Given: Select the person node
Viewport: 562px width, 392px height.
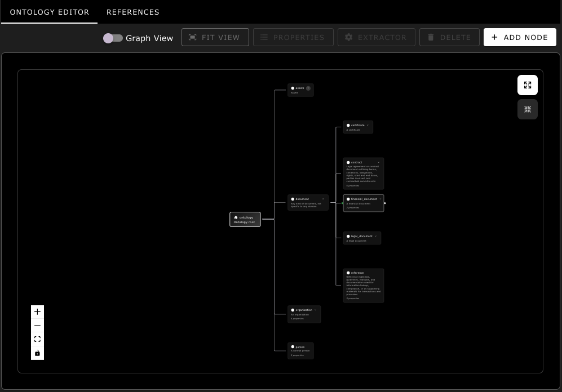Looking at the screenshot, I should [300, 350].
